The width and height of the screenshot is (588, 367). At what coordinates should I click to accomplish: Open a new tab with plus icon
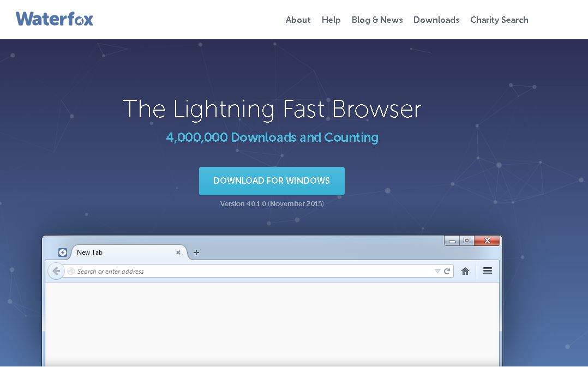coord(196,252)
